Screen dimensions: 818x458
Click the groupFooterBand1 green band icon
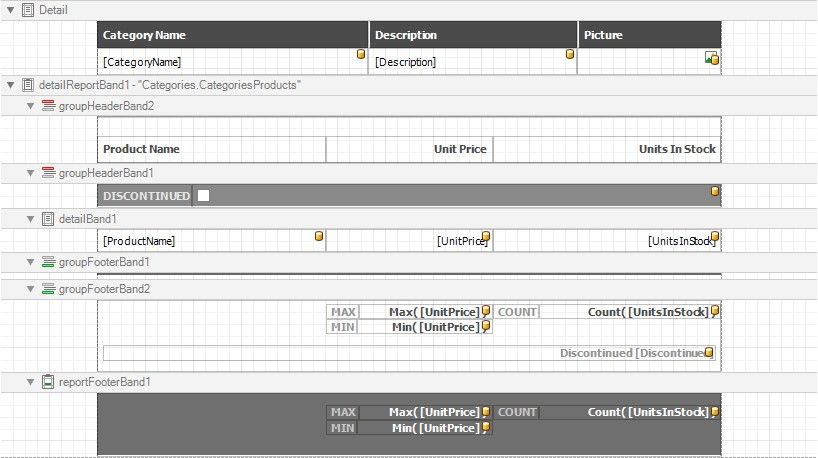[x=48, y=262]
